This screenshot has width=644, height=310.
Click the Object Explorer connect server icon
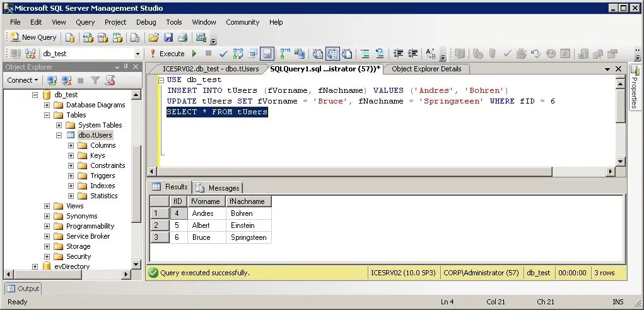(52, 81)
